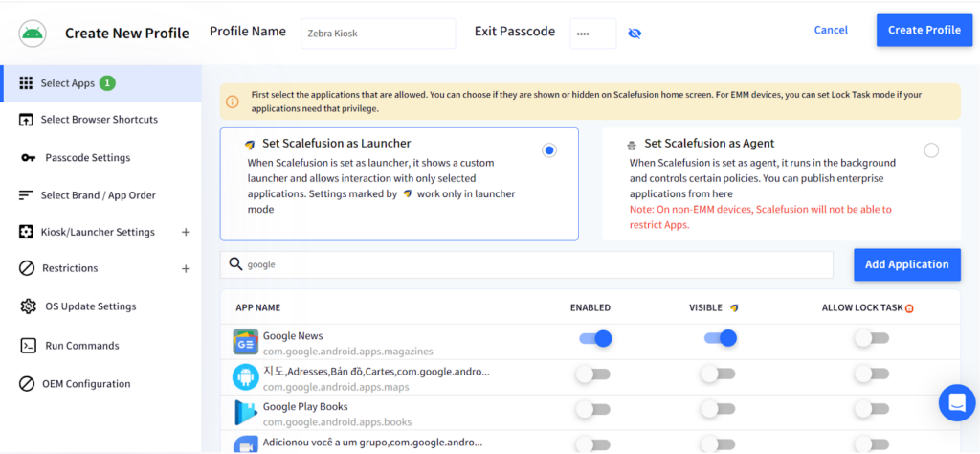This screenshot has width=980, height=454.
Task: Click the Google Maps Android app icon
Action: pyautogui.click(x=246, y=377)
